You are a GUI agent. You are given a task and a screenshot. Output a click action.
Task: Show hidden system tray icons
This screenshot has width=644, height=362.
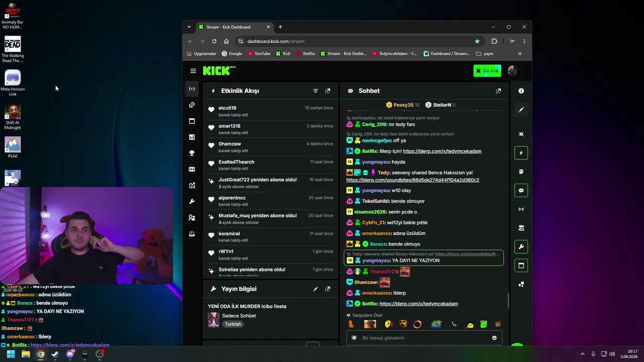[x=583, y=354]
